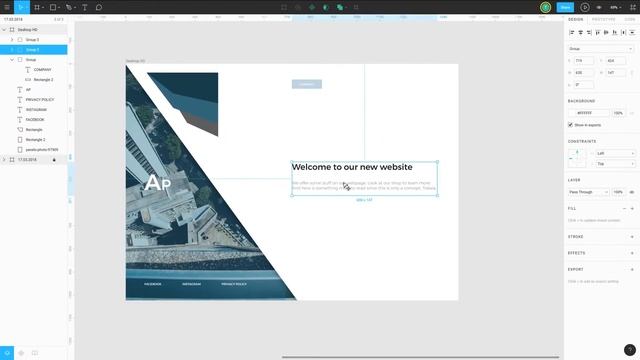Select the INSTAGRAM text layer
This screenshot has width=640, height=360.
coord(36,110)
